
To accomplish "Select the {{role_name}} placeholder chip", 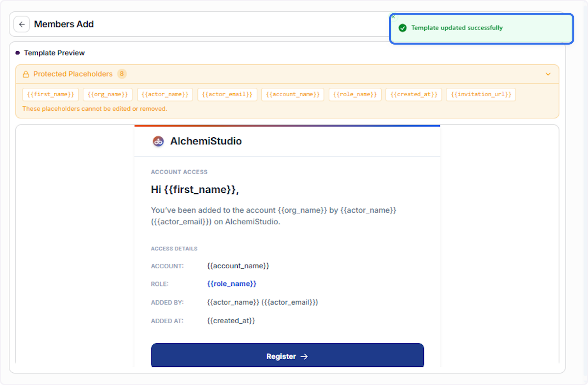I will click(355, 94).
